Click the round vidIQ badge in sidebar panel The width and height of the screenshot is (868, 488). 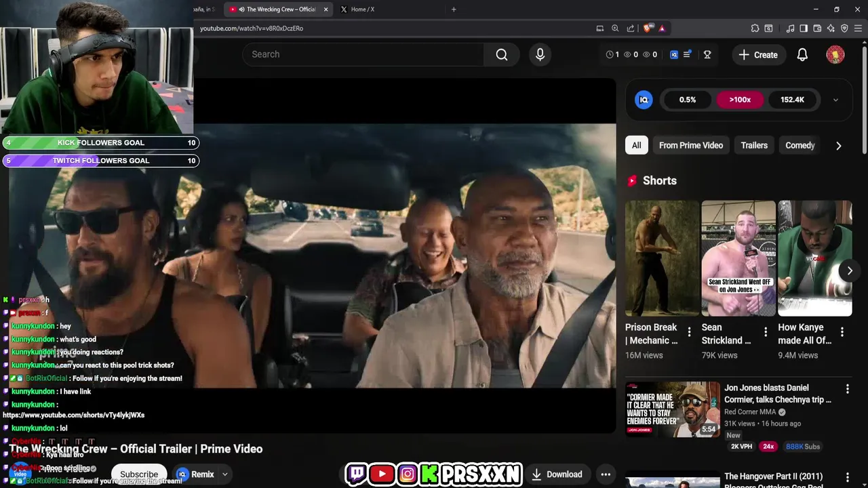pyautogui.click(x=644, y=100)
